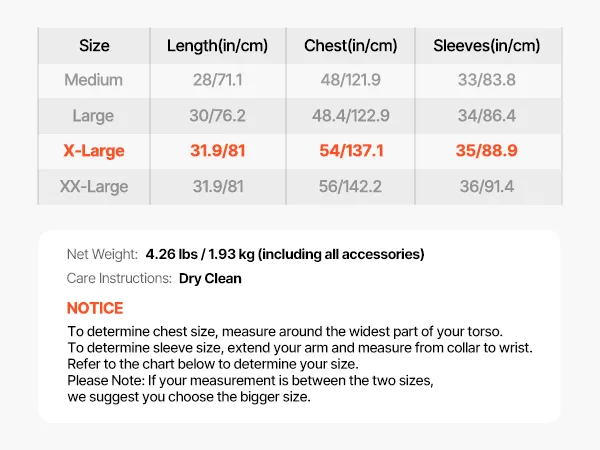Select the XX-Large size row label
600x450 pixels.
pyautogui.click(x=94, y=187)
